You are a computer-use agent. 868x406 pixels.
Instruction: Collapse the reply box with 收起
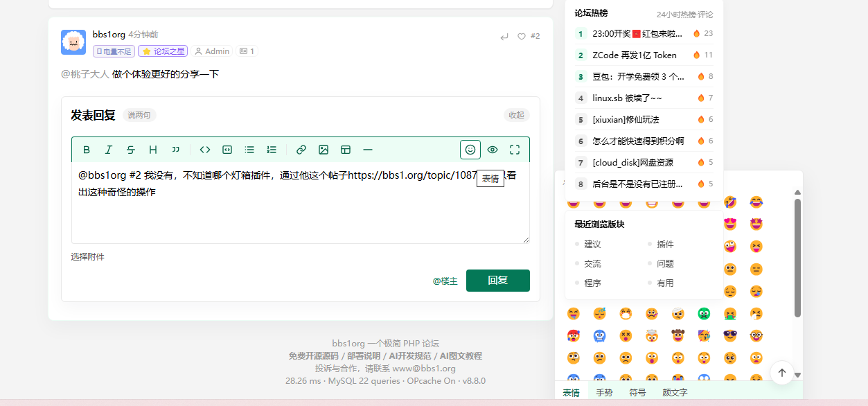[x=517, y=115]
